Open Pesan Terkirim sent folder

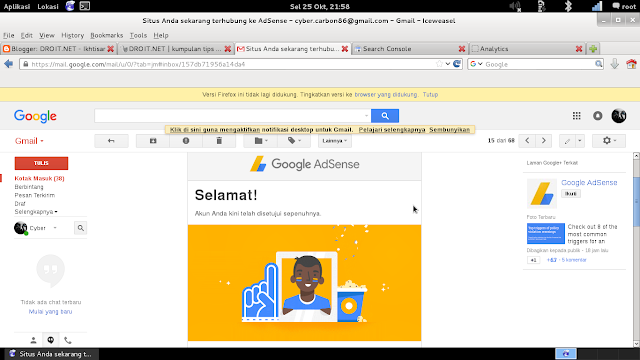pos(35,195)
